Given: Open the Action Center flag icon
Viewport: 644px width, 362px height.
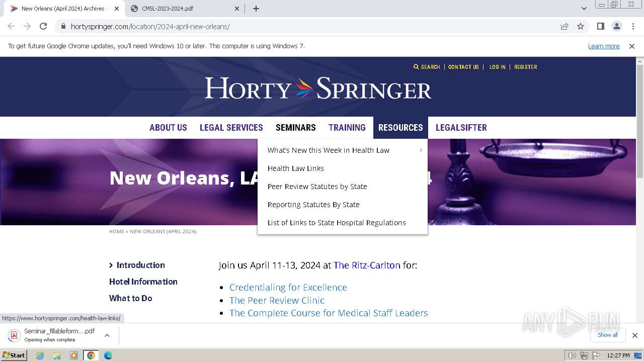Looking at the screenshot, I should tap(596, 355).
